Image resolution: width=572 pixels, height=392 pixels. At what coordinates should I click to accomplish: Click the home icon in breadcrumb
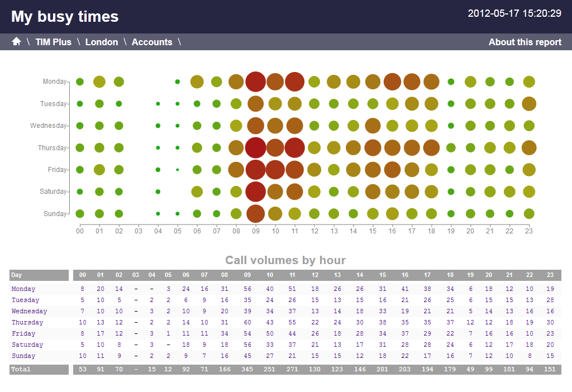click(x=16, y=42)
